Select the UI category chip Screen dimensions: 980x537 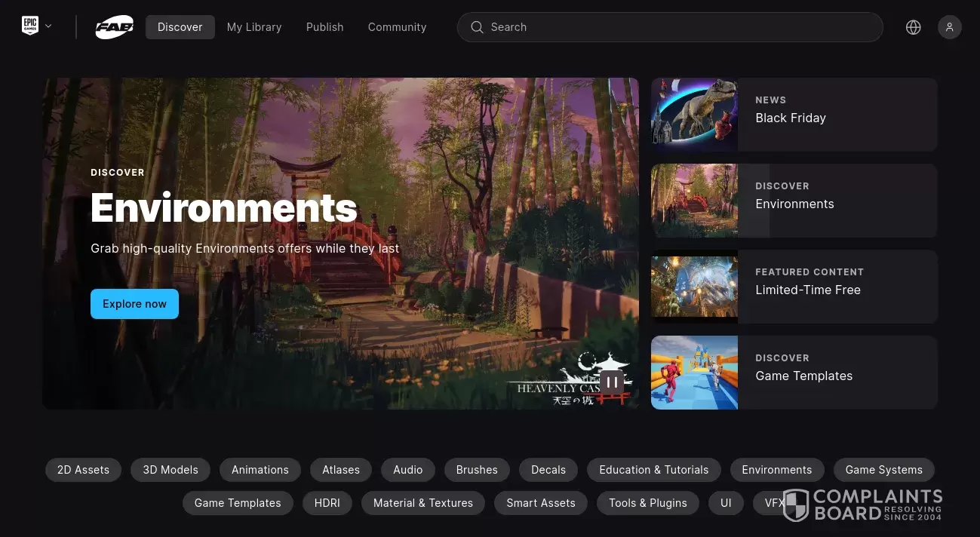point(726,503)
